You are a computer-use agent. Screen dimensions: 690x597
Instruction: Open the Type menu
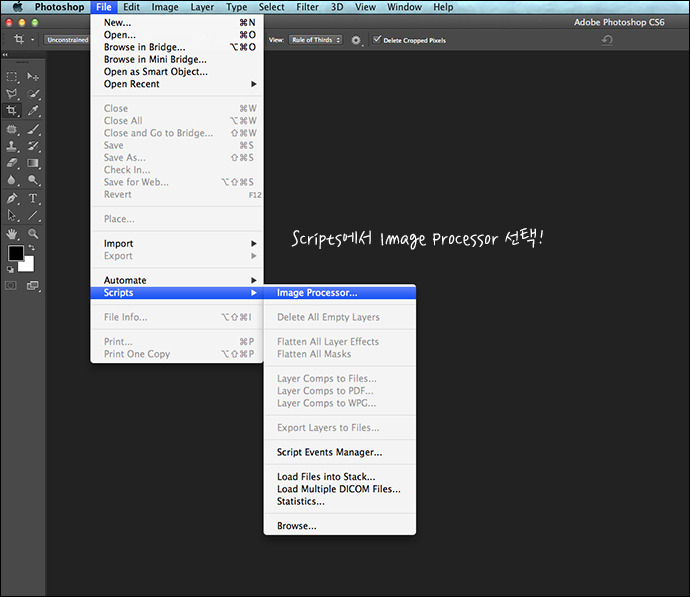[237, 7]
